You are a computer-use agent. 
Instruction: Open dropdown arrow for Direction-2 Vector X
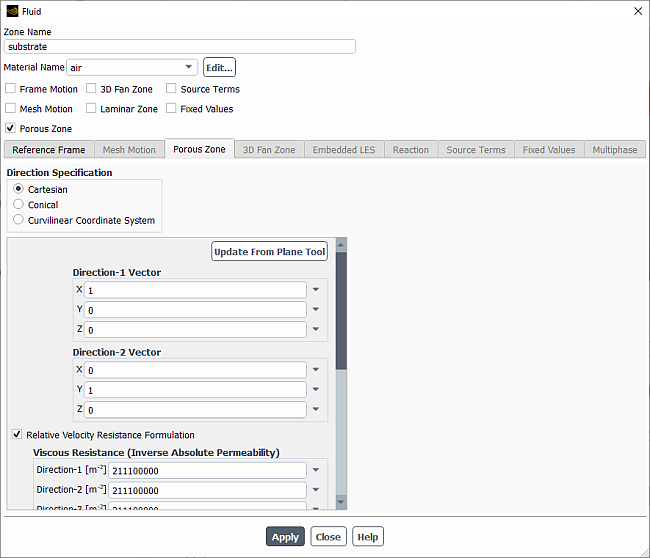[316, 369]
